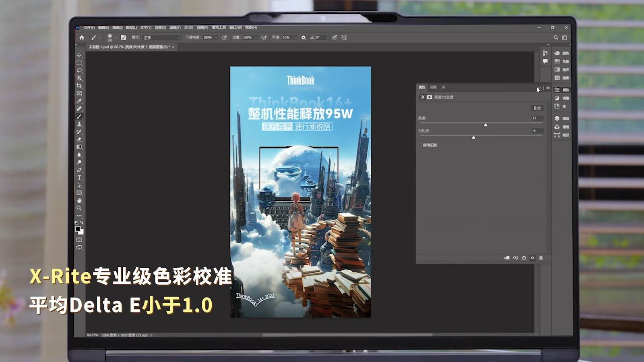
Task: Select the Crop tool
Action: click(x=79, y=86)
